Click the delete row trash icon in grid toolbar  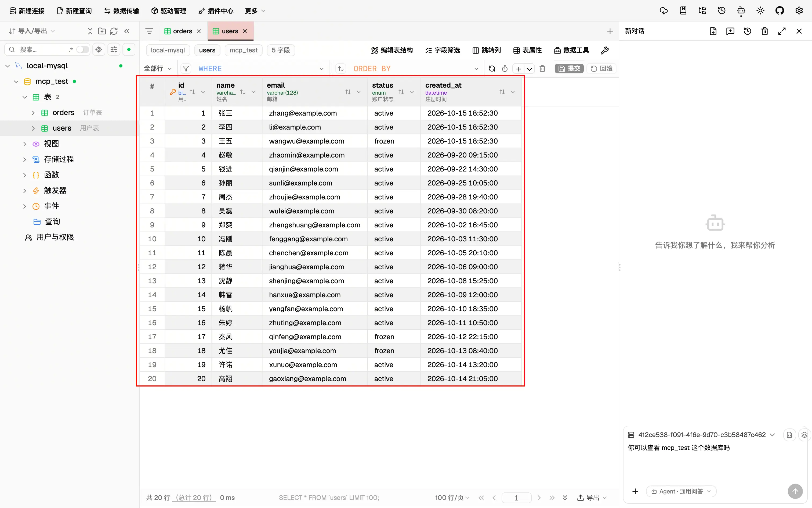pyautogui.click(x=542, y=69)
